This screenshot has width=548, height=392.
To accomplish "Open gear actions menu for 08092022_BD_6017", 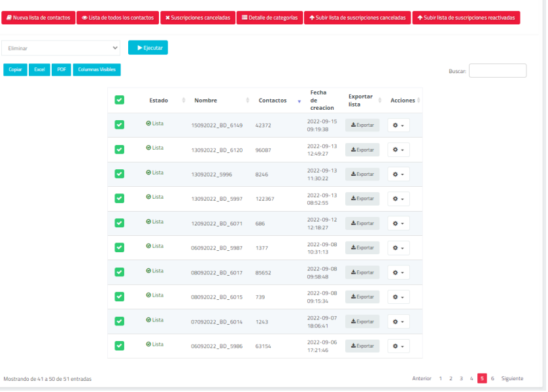I will (398, 272).
